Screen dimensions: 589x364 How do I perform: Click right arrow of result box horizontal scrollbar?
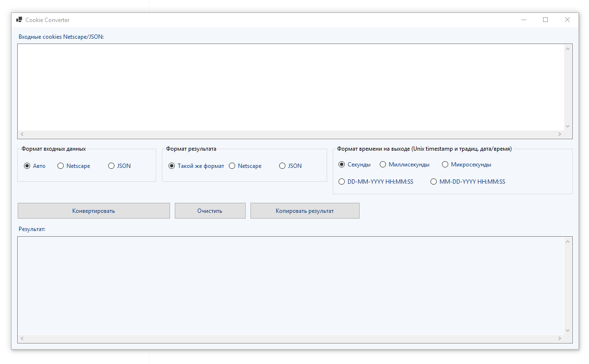point(559,338)
